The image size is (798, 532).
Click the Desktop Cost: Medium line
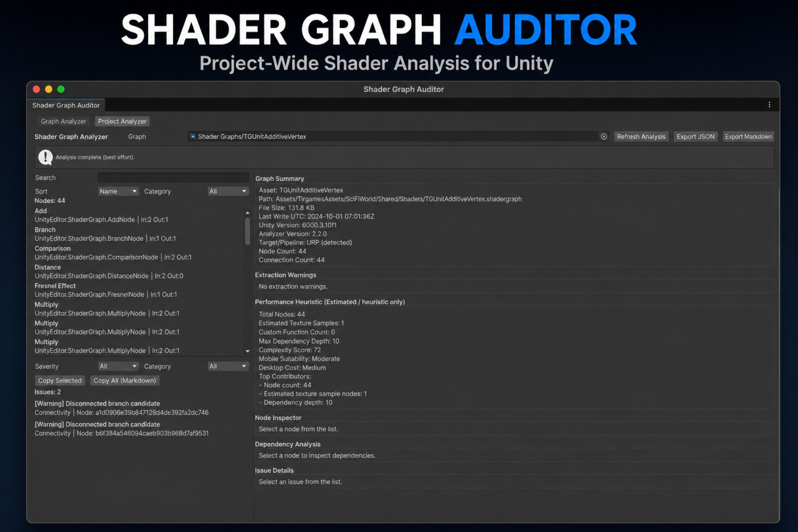tap(292, 368)
